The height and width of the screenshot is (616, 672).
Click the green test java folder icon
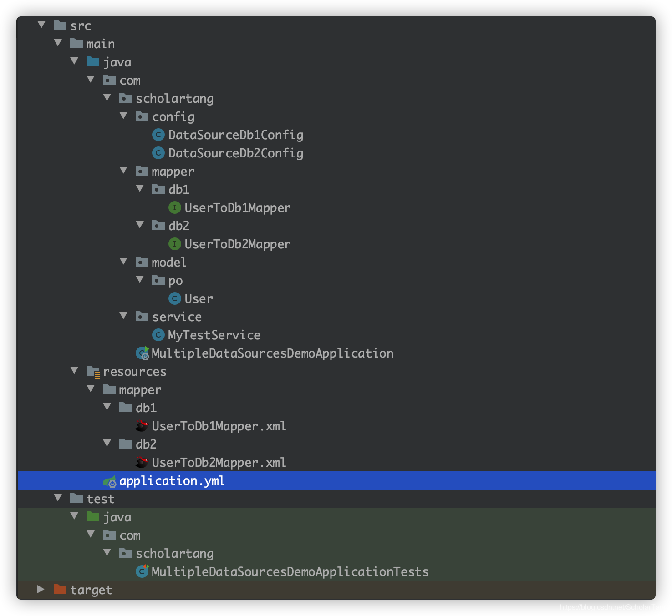pos(93,516)
